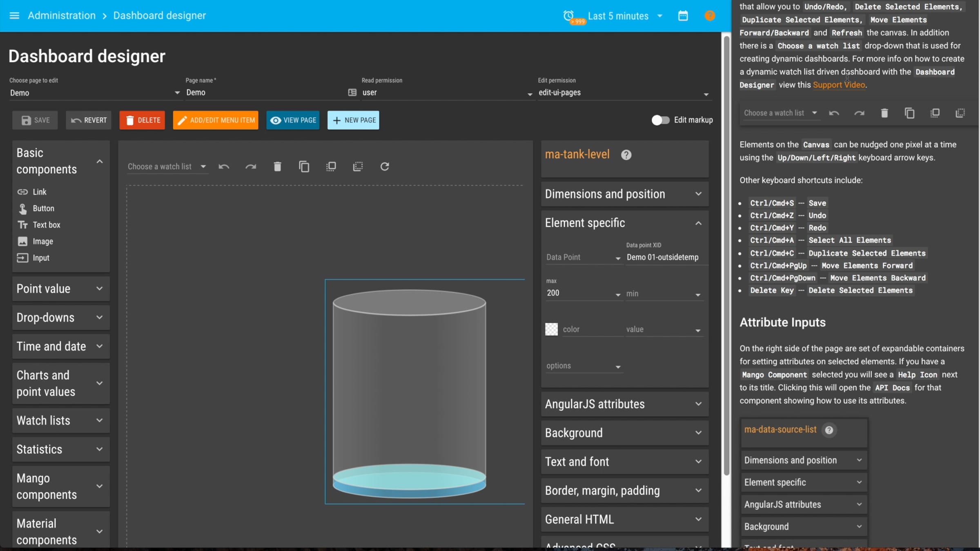
Task: Collapse the Basic components section
Action: click(x=100, y=162)
